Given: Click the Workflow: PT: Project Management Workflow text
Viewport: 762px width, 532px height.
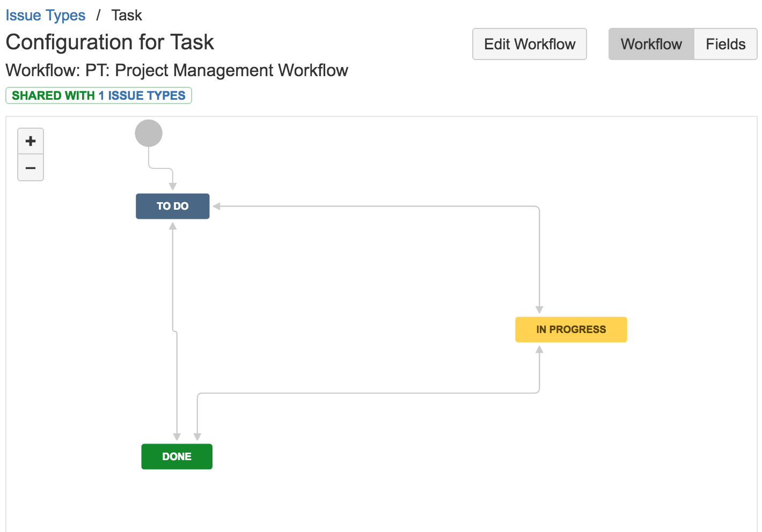Looking at the screenshot, I should [177, 70].
